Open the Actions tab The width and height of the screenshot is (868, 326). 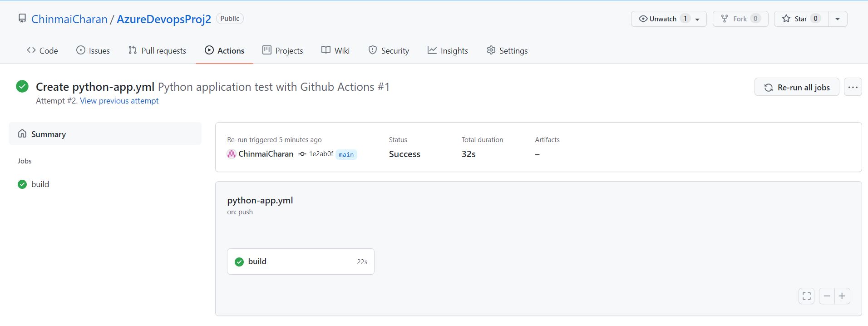tap(224, 50)
